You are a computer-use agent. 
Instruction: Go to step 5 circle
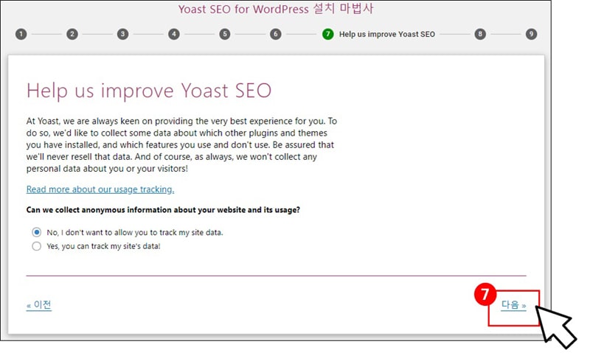(225, 34)
